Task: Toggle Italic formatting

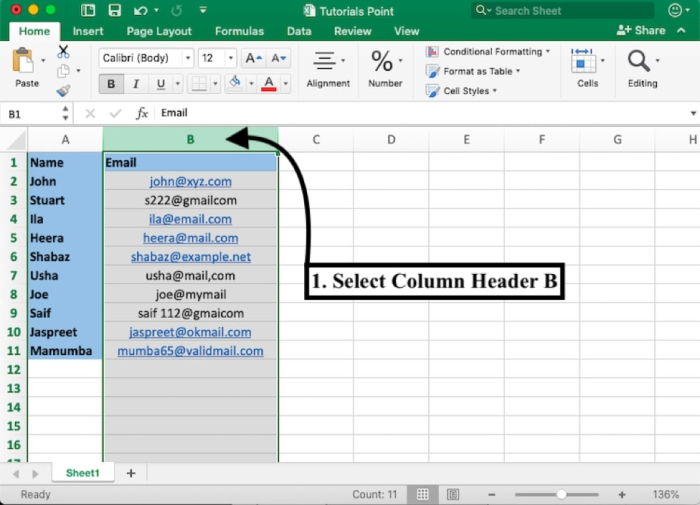Action: pyautogui.click(x=134, y=84)
